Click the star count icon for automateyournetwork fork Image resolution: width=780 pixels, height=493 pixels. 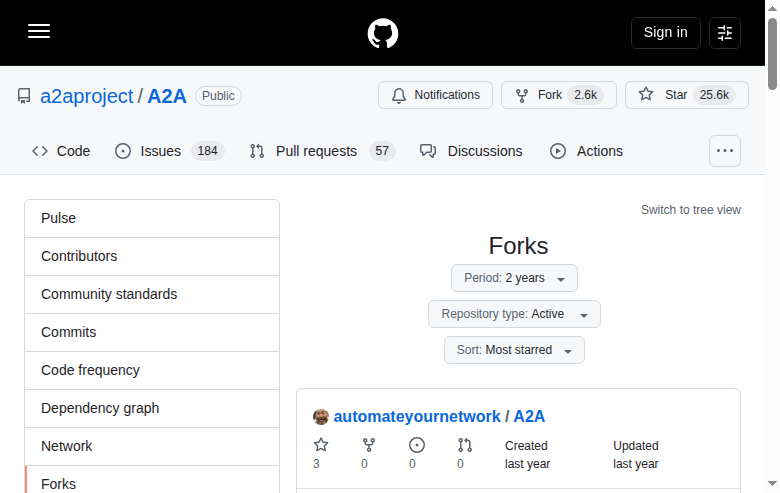(x=321, y=445)
